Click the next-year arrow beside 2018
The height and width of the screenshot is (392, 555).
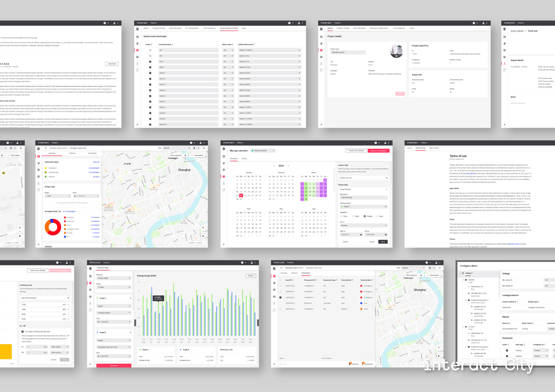[x=288, y=166]
